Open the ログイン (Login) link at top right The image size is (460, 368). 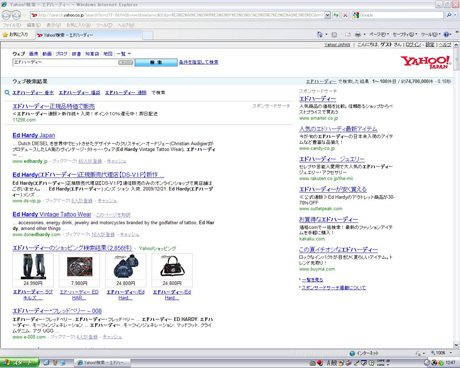413,45
